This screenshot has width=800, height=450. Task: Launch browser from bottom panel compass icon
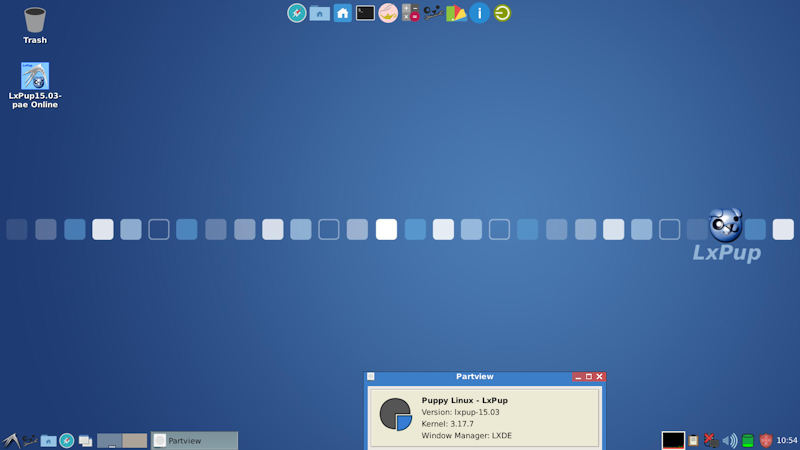point(67,441)
